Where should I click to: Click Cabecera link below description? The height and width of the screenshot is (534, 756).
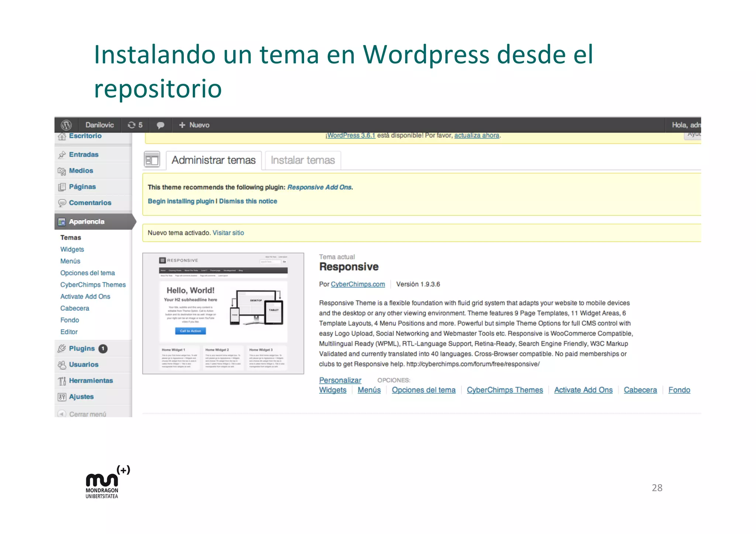(x=640, y=390)
